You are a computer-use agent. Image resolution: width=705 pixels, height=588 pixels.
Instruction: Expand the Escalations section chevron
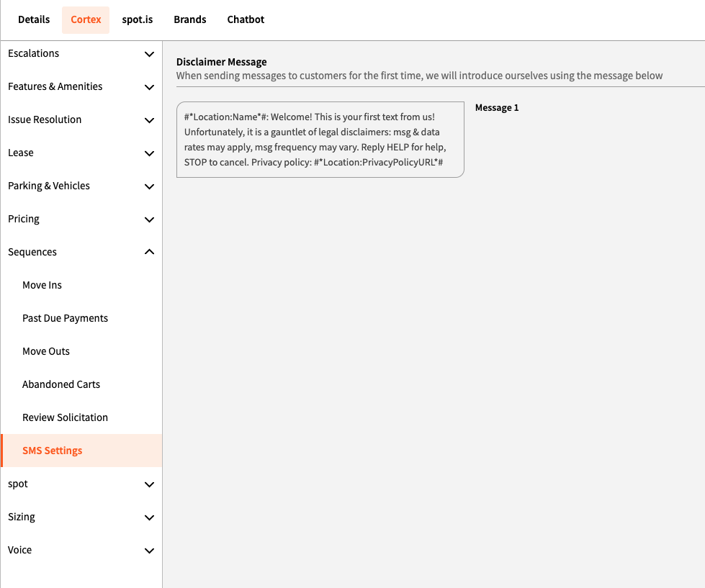click(149, 54)
